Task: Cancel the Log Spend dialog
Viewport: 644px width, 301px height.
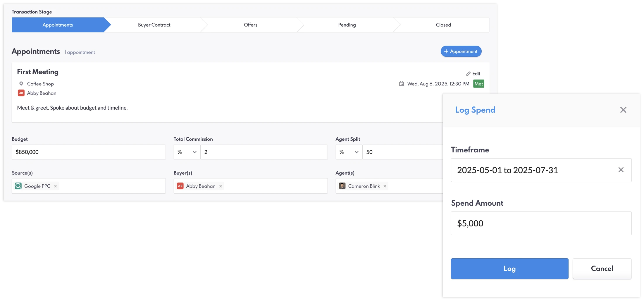Action: (x=602, y=269)
